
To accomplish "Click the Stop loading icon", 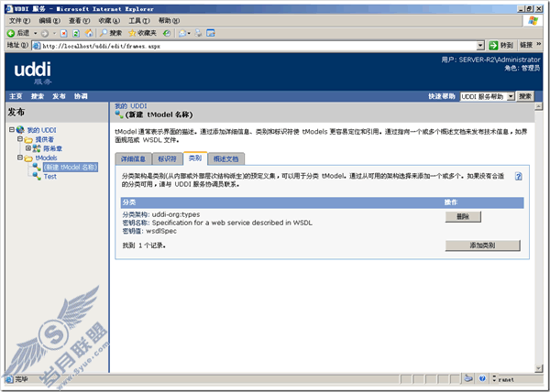I will pyautogui.click(x=64, y=34).
